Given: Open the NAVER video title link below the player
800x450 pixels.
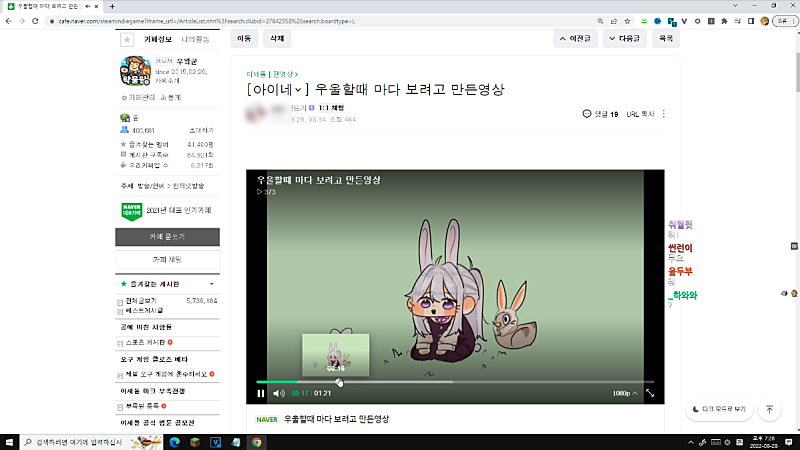Looking at the screenshot, I should pyautogui.click(x=336, y=419).
